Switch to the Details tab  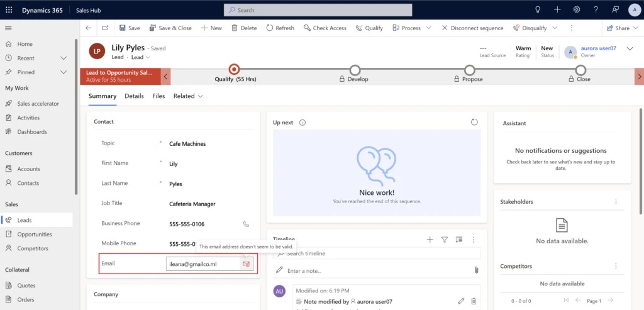tap(134, 96)
